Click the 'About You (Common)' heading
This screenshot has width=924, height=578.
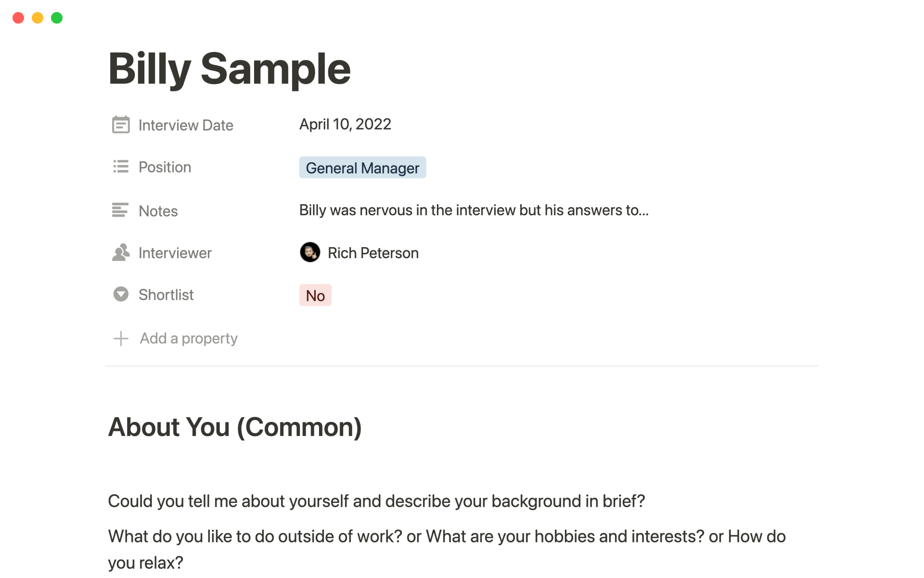point(235,427)
